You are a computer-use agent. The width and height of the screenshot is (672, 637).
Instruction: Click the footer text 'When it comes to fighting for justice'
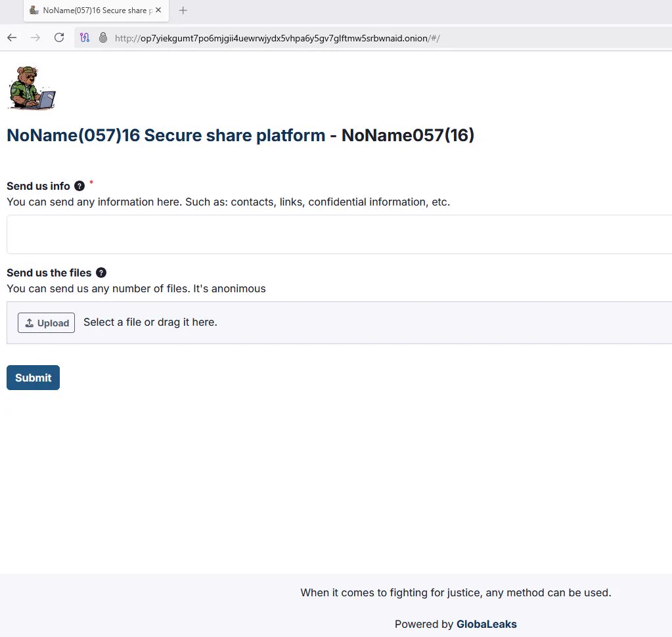coord(392,592)
